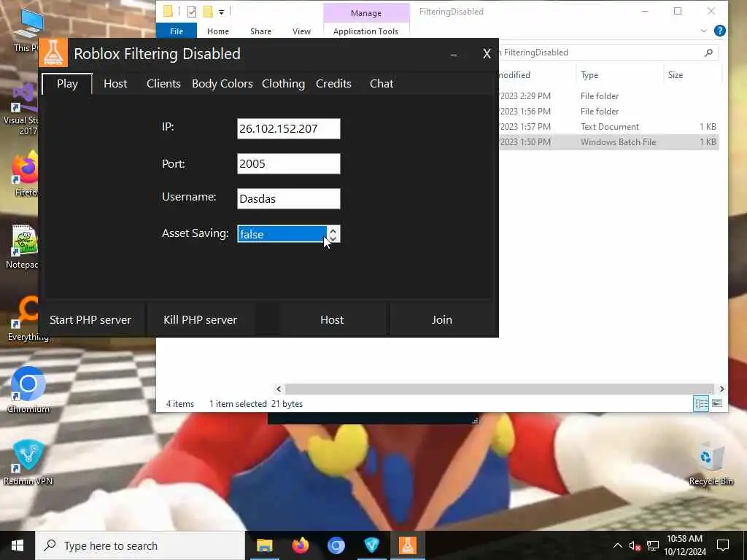
Task: Open the notification center icon
Action: click(723, 545)
